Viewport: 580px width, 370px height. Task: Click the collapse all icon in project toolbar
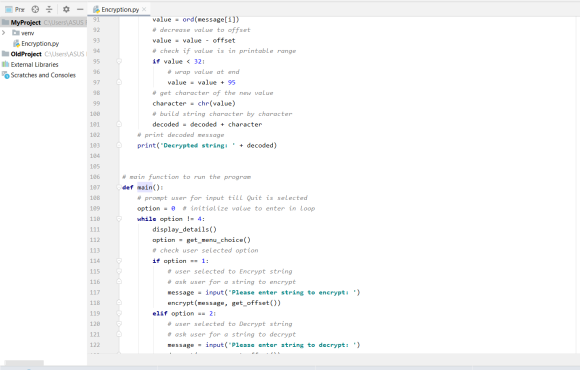click(x=49, y=9)
